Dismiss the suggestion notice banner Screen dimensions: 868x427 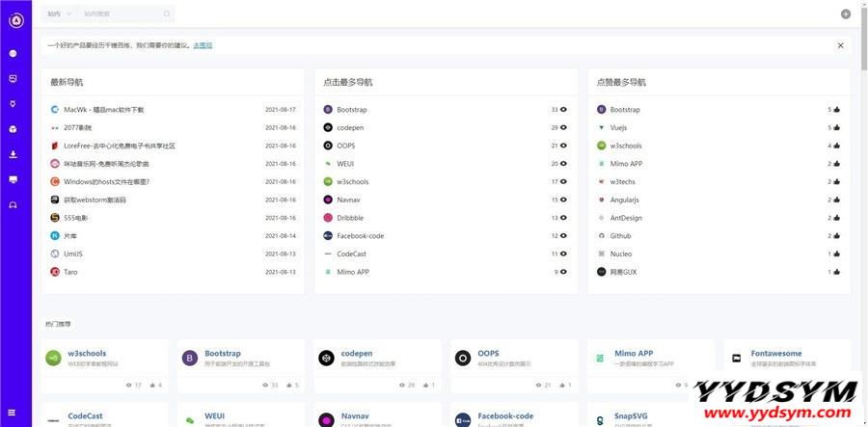840,45
